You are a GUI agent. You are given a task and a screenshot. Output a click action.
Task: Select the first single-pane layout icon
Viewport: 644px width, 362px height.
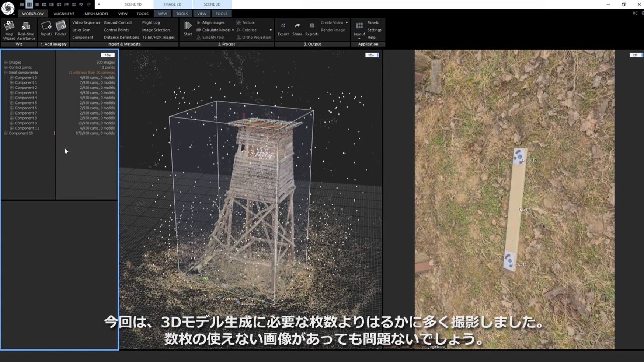click(22, 4)
